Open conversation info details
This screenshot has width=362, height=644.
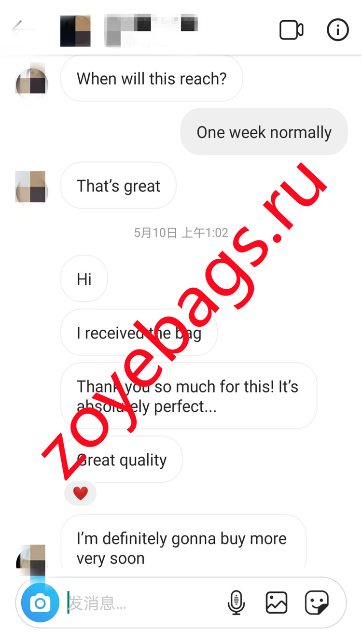pyautogui.click(x=337, y=30)
